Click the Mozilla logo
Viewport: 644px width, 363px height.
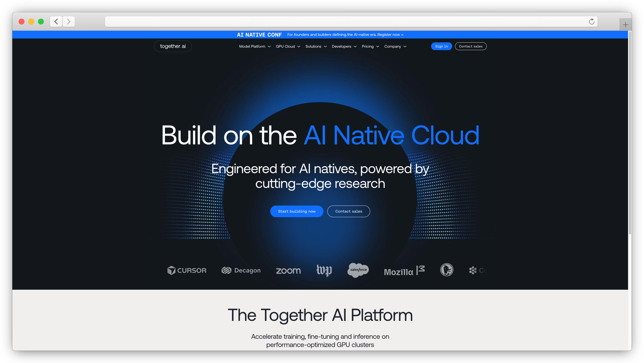[404, 271]
